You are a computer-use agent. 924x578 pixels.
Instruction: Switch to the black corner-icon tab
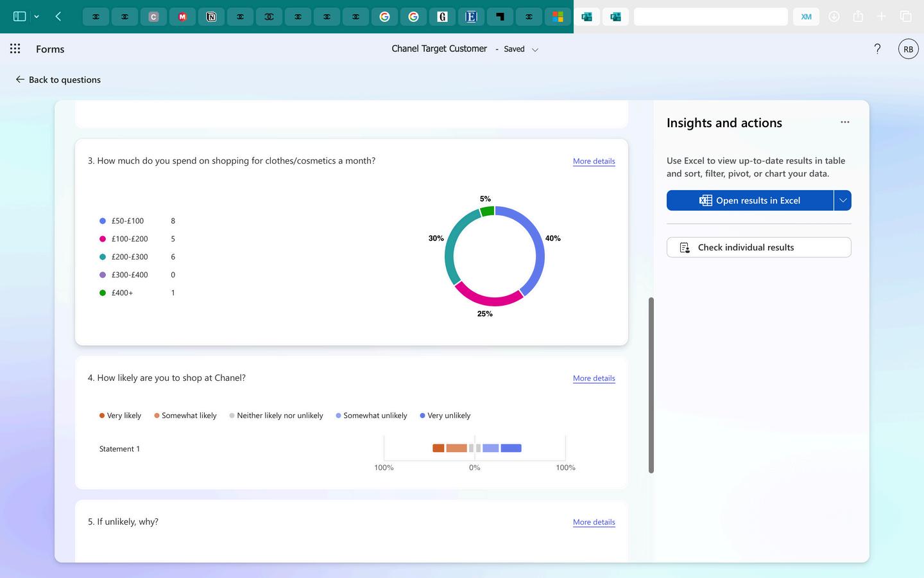[500, 17]
